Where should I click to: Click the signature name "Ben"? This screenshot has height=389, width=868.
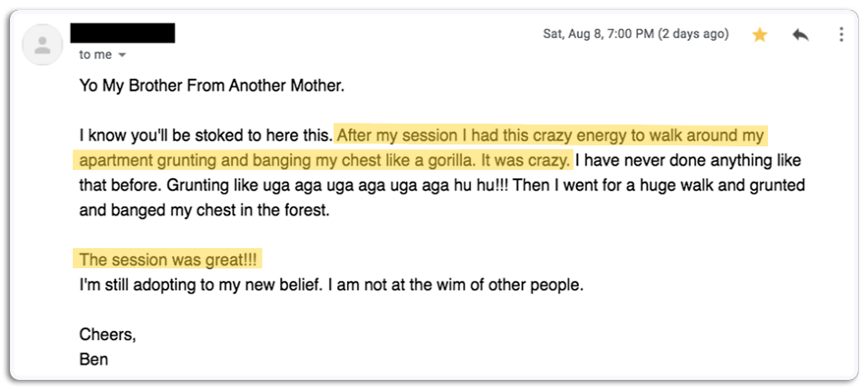94,359
